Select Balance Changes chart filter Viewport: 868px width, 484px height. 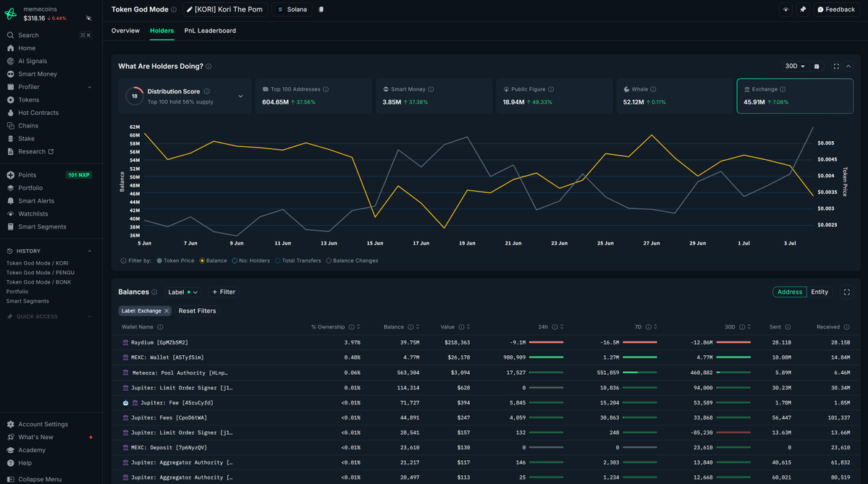[352, 260]
